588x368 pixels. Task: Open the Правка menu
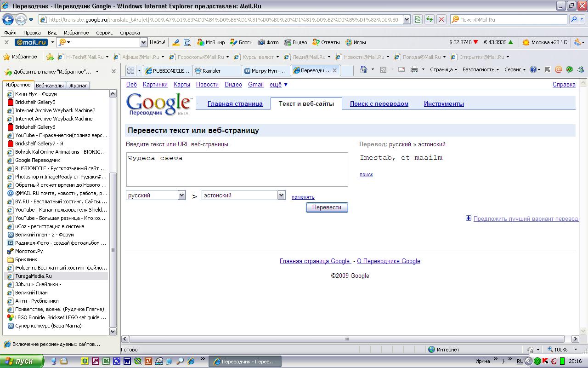[32, 33]
